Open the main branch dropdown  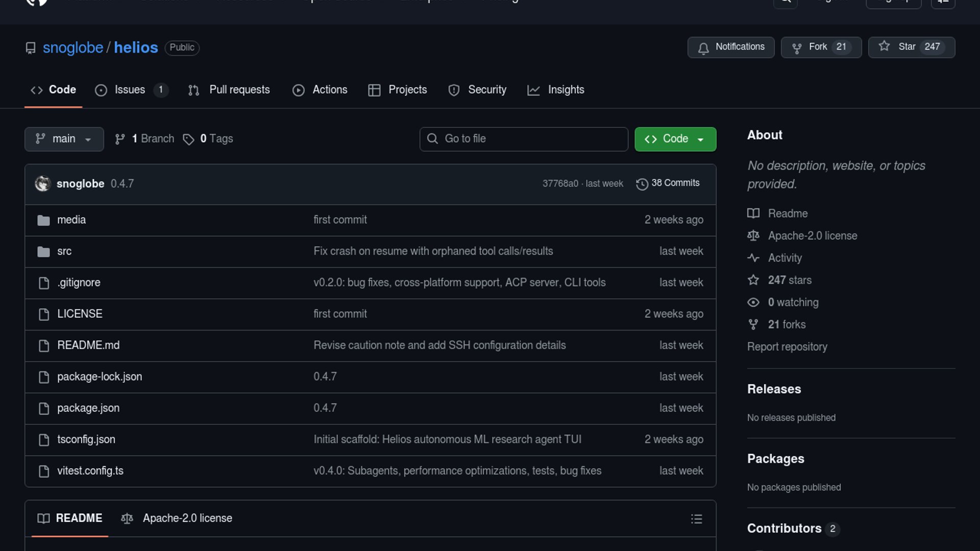(64, 139)
